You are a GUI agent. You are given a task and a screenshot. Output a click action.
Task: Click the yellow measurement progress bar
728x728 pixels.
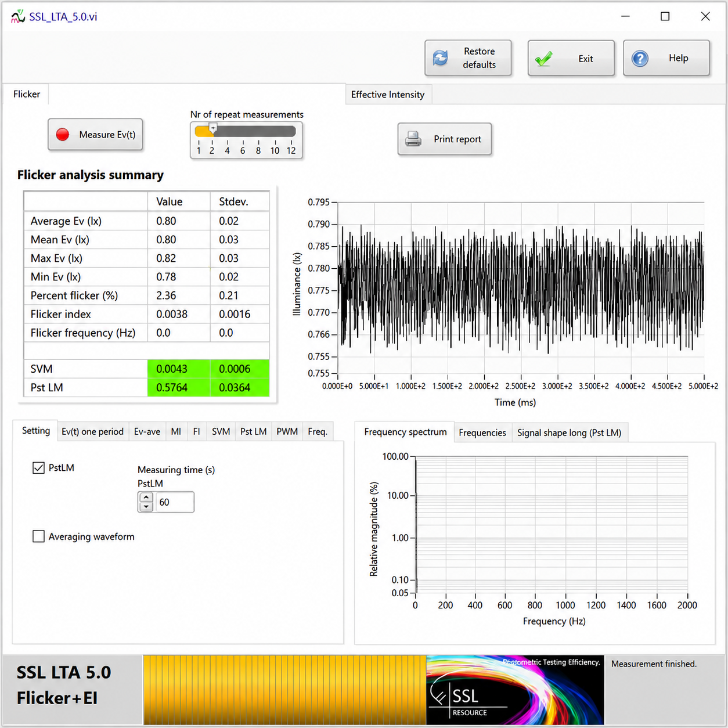pos(284,690)
